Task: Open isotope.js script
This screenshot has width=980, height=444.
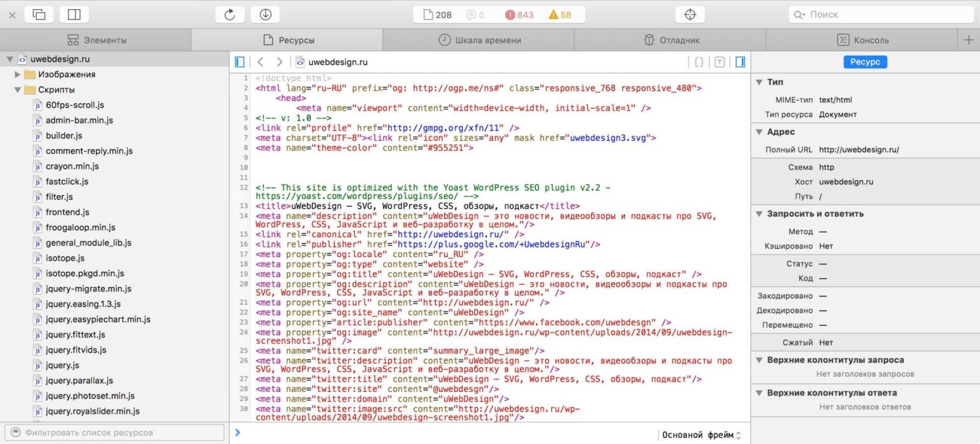Action: click(x=65, y=258)
